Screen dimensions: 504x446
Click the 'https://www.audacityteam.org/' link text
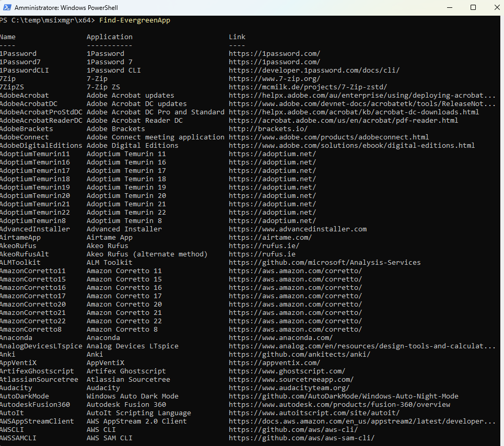pos(289,388)
